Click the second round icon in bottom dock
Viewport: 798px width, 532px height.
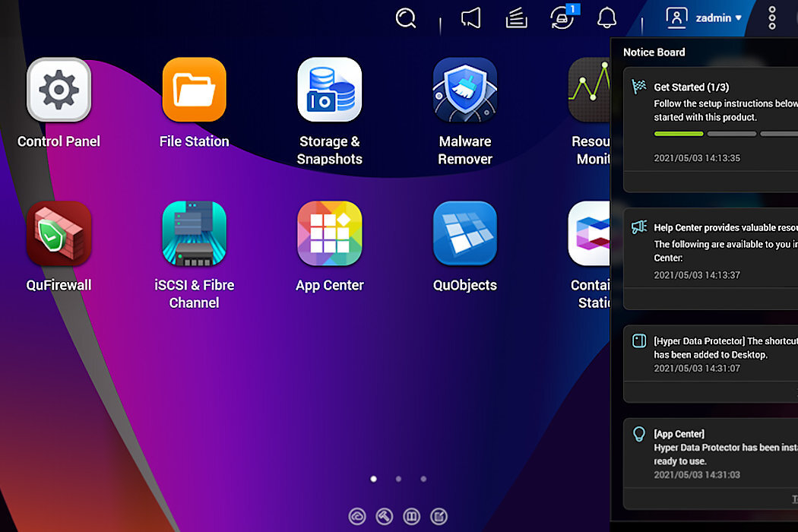point(385,517)
